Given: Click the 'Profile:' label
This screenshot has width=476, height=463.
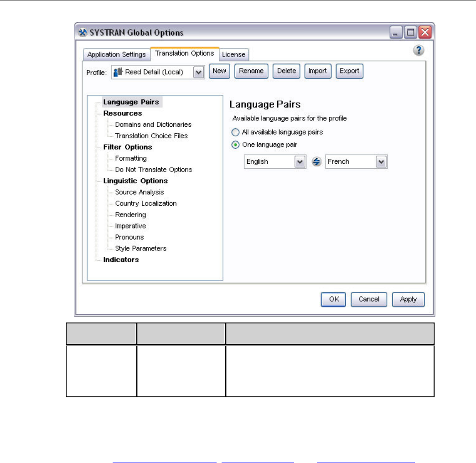Looking at the screenshot, I should [97, 73].
